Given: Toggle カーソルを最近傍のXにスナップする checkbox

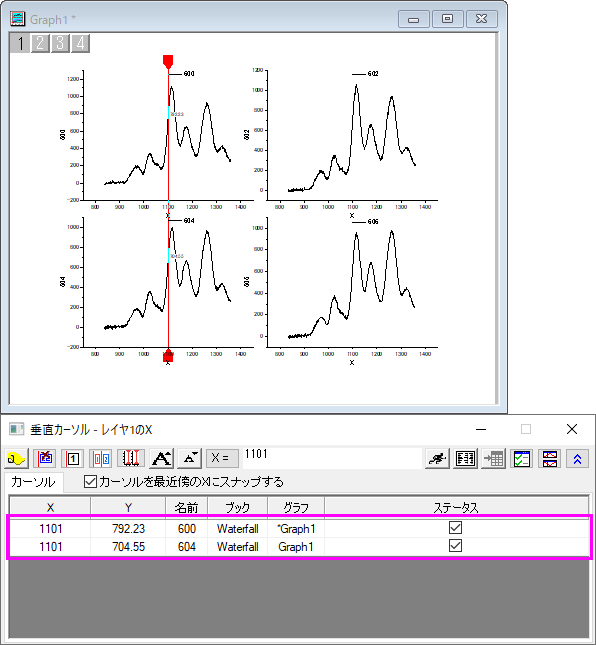Looking at the screenshot, I should click(90, 481).
